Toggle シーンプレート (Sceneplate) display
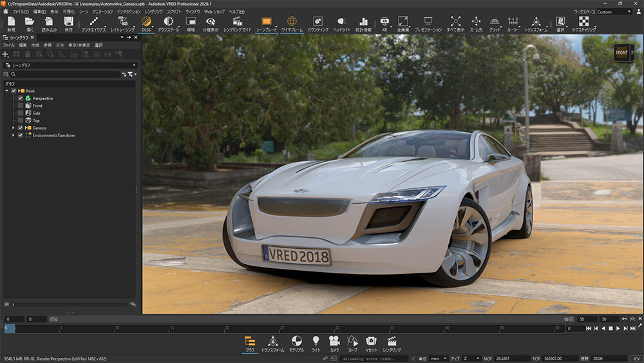 [266, 24]
